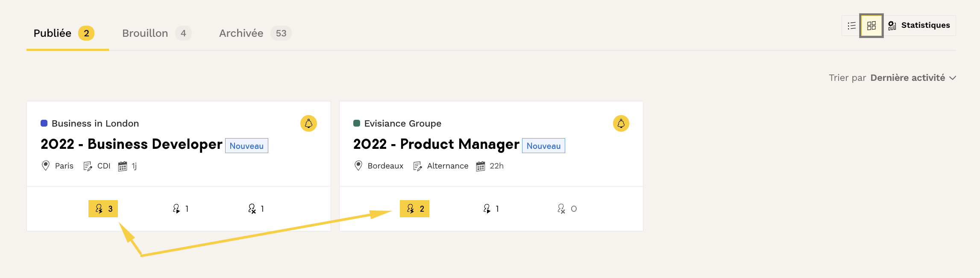Screen dimensions: 980x278
Task: View rejected candidate count on Business Developer
Action: click(x=256, y=209)
